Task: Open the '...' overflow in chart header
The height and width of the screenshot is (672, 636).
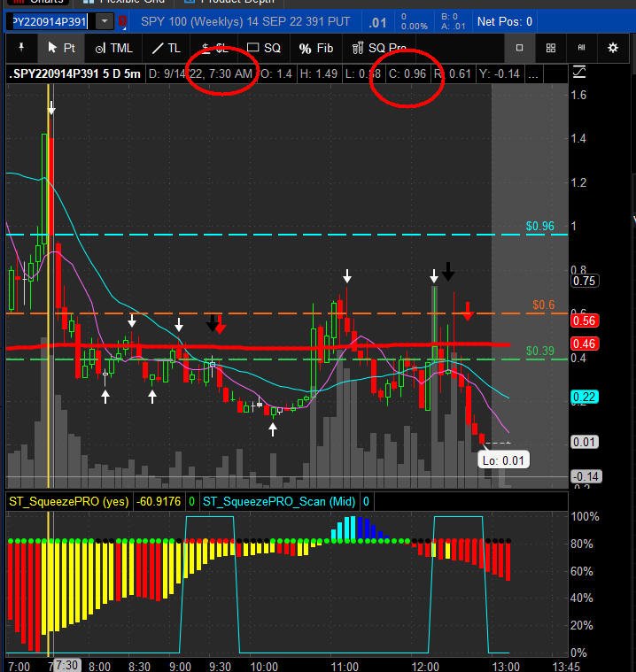Action: (533, 73)
